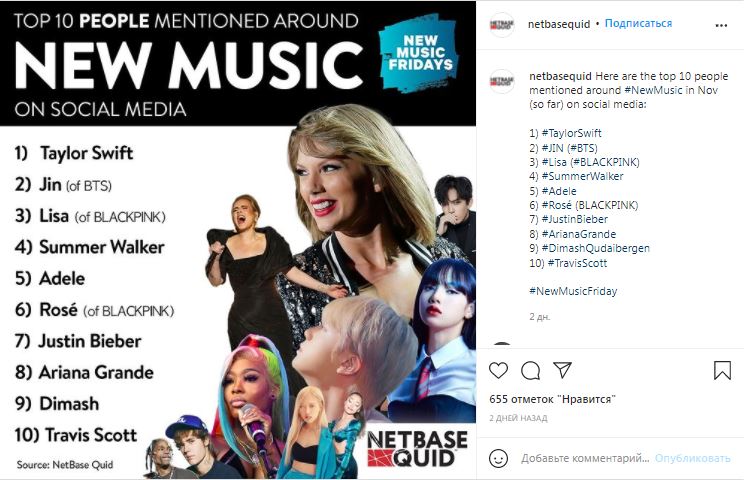Like the post with heart icon
This screenshot has width=744, height=480.
[498, 370]
